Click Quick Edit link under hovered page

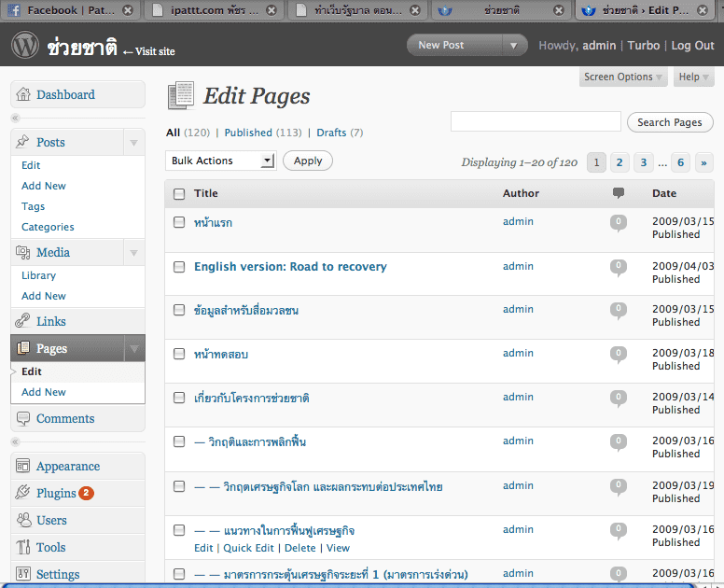(250, 548)
